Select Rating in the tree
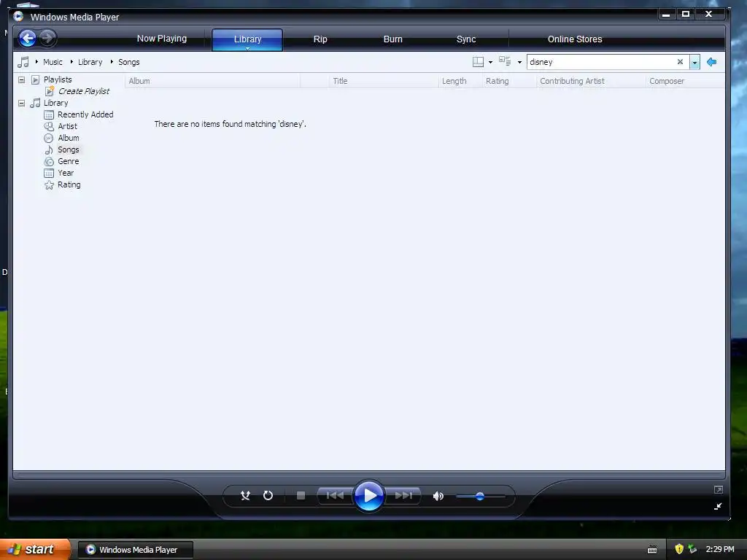This screenshot has height=560, width=747. 69,184
